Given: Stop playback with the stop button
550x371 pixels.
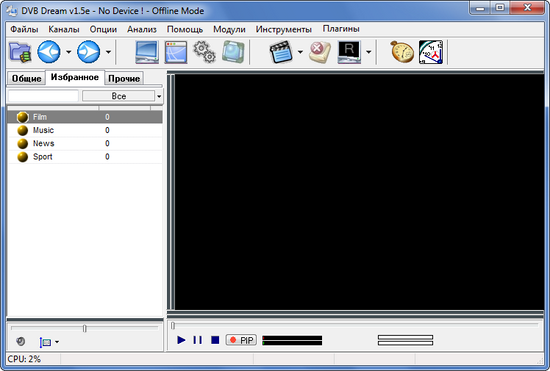Looking at the screenshot, I should click(x=215, y=340).
